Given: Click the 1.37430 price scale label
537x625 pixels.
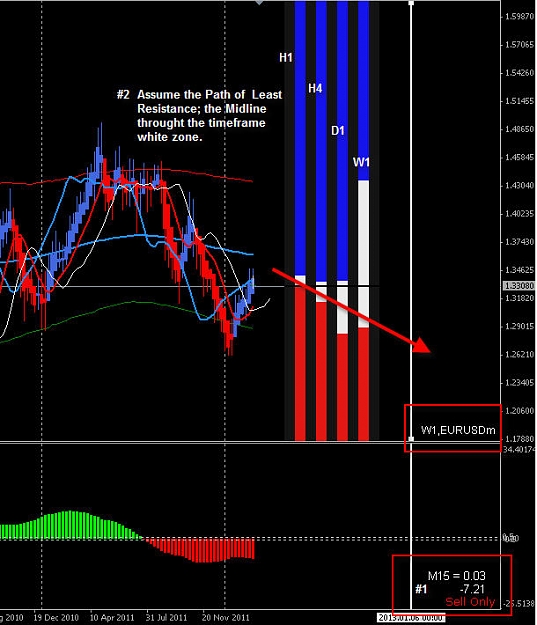Looking at the screenshot, I should coord(519,242).
